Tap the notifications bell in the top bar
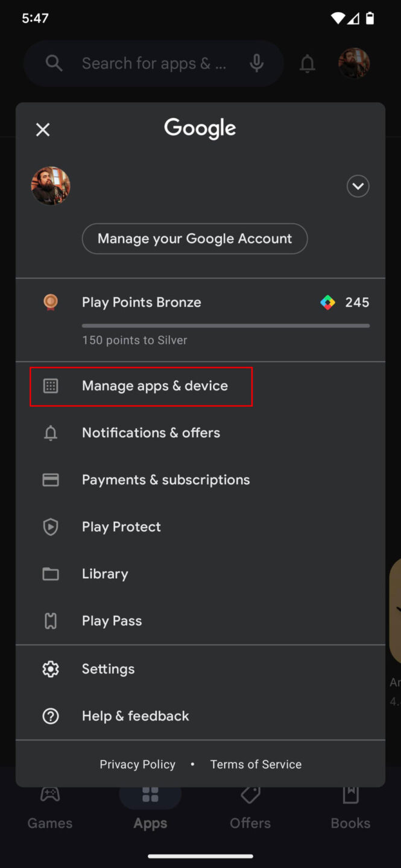This screenshot has height=868, width=401. 308,63
